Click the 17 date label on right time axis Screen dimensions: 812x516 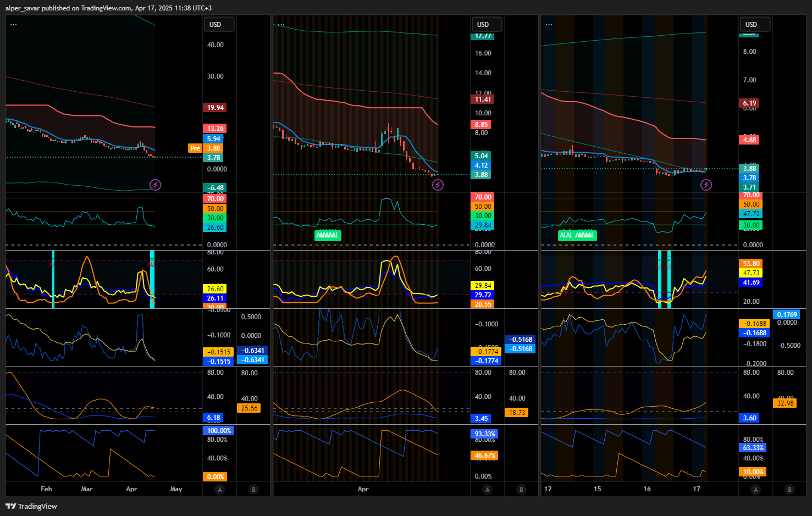click(697, 489)
